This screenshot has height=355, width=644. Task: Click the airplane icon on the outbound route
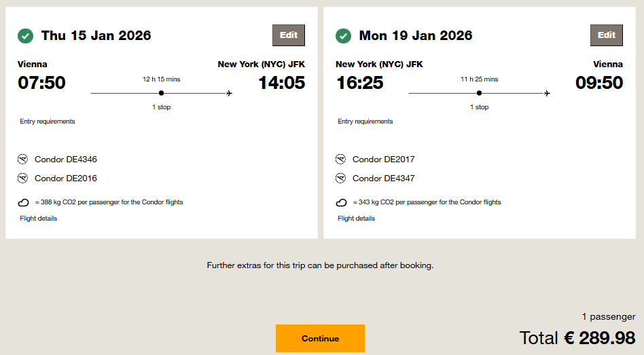point(230,93)
